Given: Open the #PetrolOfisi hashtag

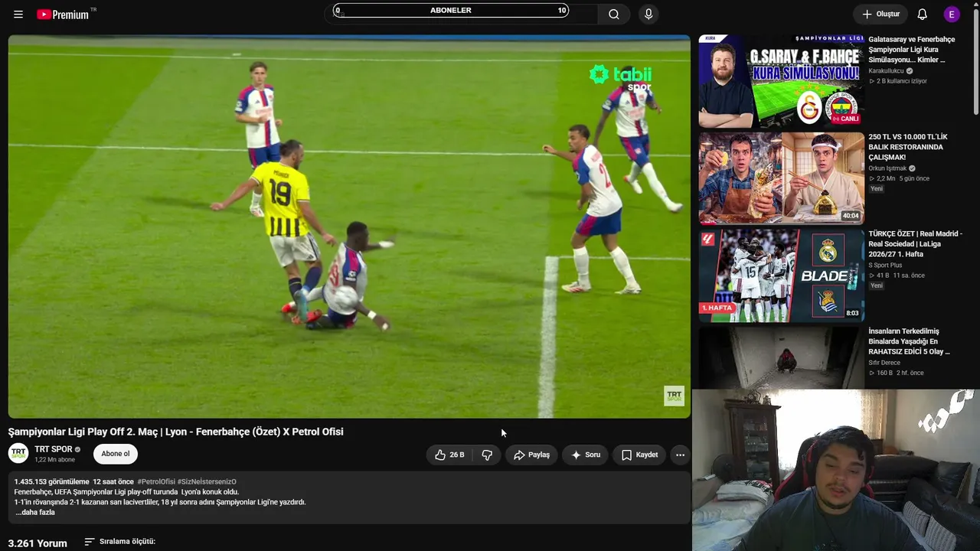Looking at the screenshot, I should pyautogui.click(x=156, y=482).
